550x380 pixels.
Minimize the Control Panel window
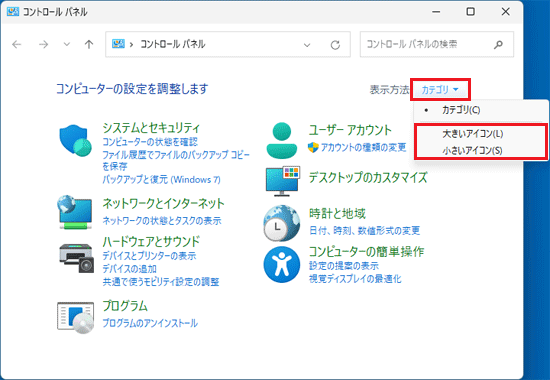436,12
